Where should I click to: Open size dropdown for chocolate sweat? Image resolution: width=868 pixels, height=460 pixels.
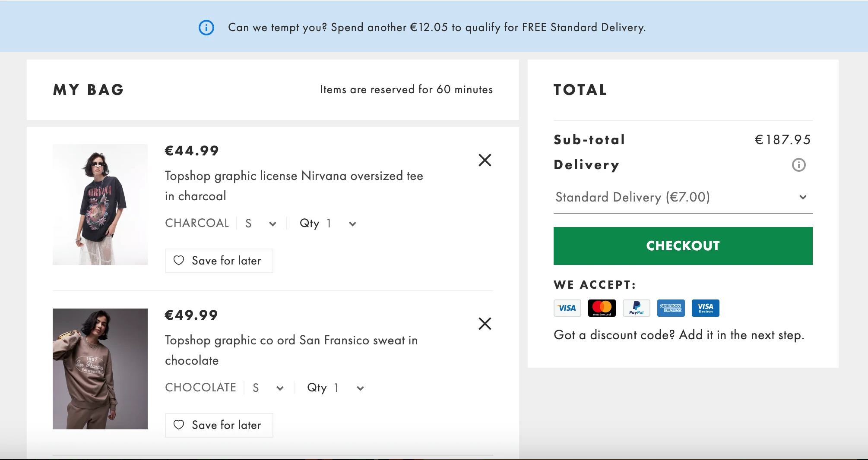pos(268,388)
